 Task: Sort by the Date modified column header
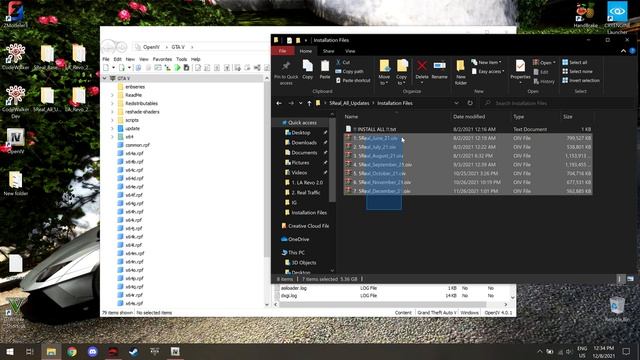point(469,117)
